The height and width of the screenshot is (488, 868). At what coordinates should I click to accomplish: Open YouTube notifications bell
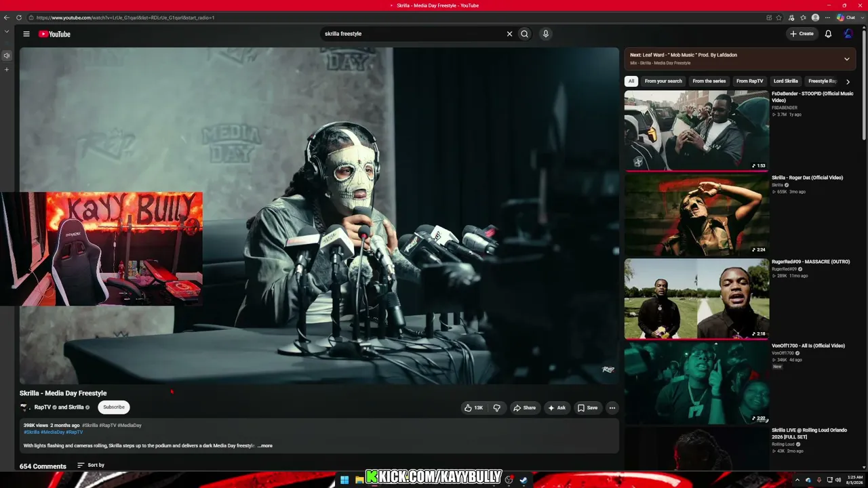click(x=828, y=34)
